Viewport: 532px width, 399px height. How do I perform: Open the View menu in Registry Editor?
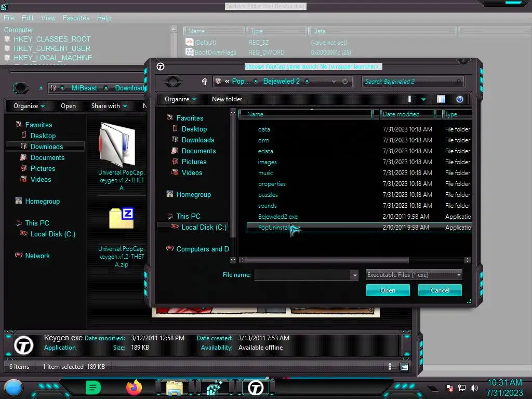48,18
